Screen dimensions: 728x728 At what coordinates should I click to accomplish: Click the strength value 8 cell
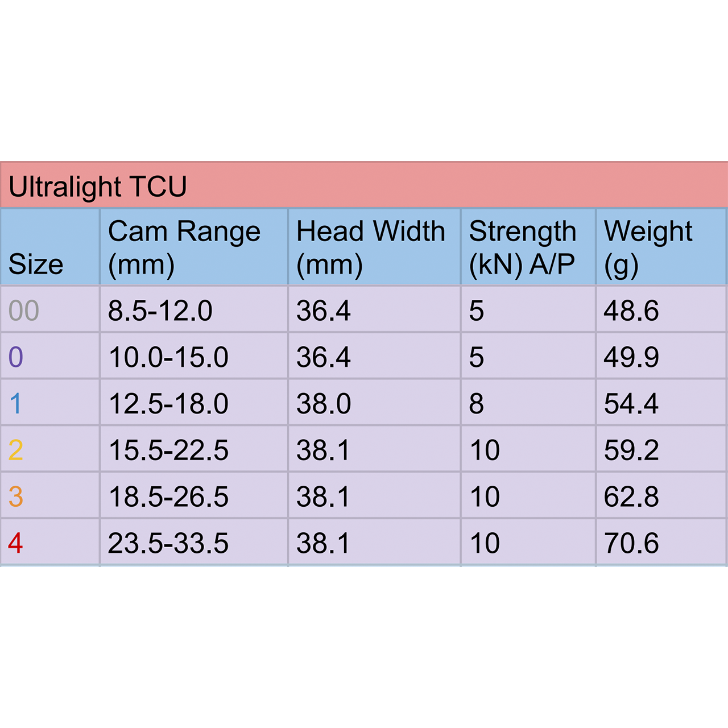click(477, 404)
